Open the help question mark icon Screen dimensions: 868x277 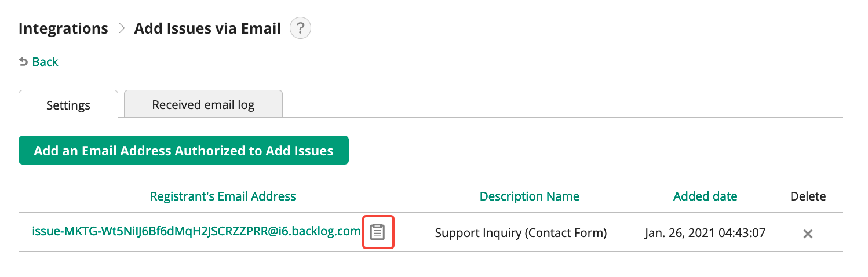tap(300, 28)
